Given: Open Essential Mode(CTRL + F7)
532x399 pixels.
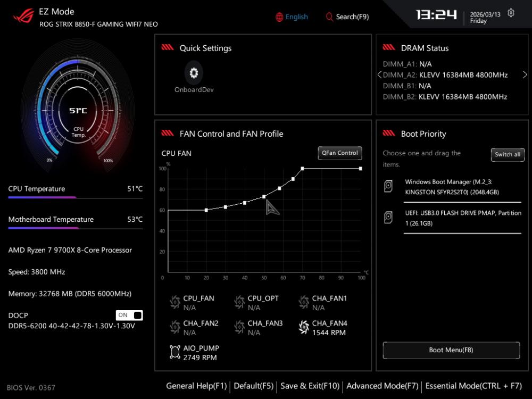Looking at the screenshot, I should click(x=473, y=386).
